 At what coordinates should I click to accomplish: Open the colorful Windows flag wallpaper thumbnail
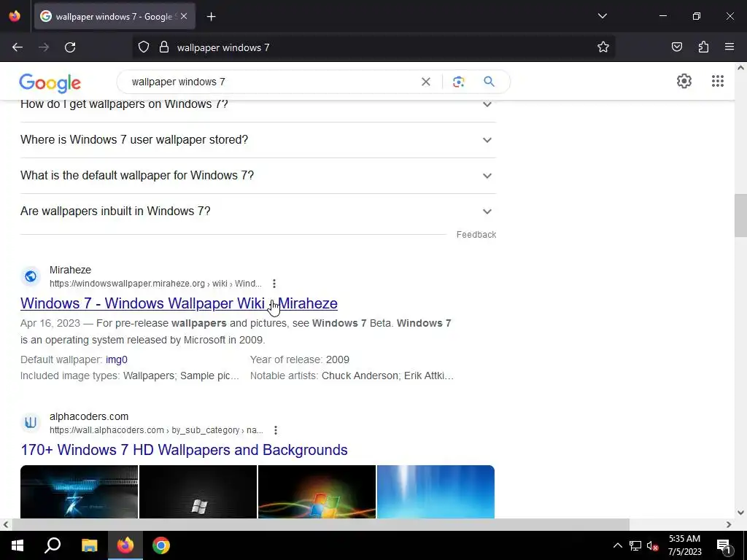click(x=317, y=491)
